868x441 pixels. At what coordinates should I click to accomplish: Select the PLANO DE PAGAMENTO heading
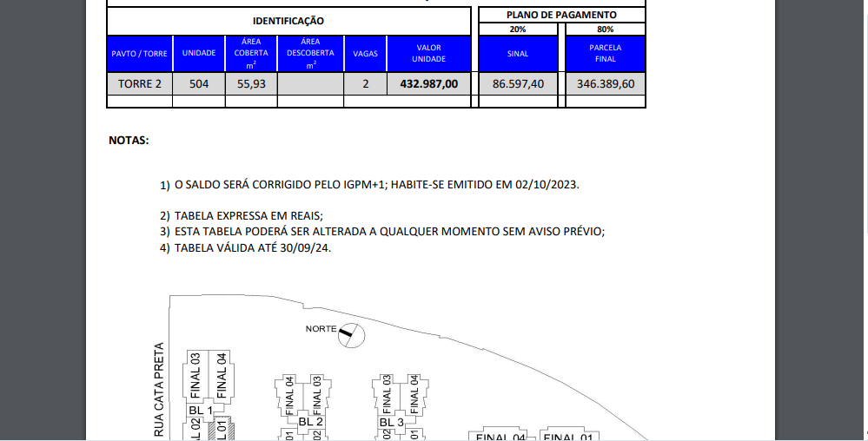pos(561,15)
